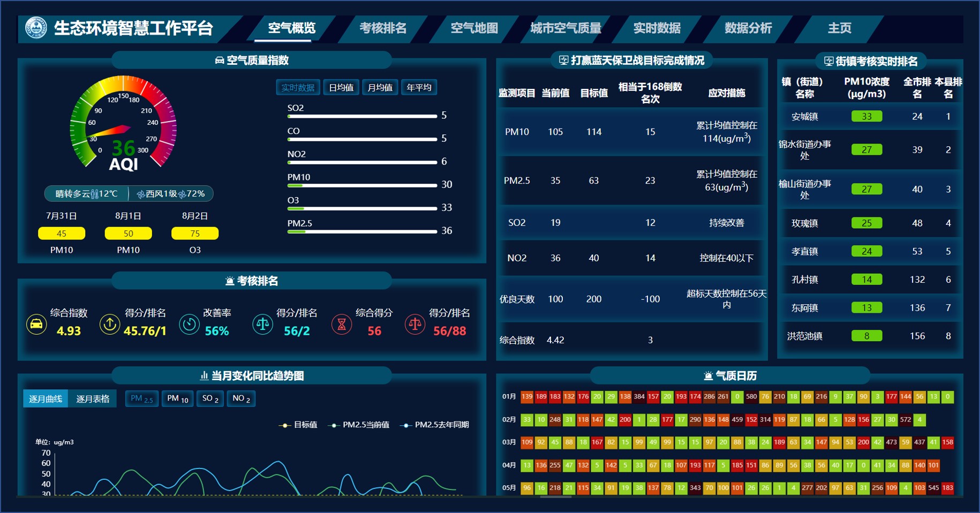Click the platform logo emblem
Screen dimensions: 980x513
[36, 28]
